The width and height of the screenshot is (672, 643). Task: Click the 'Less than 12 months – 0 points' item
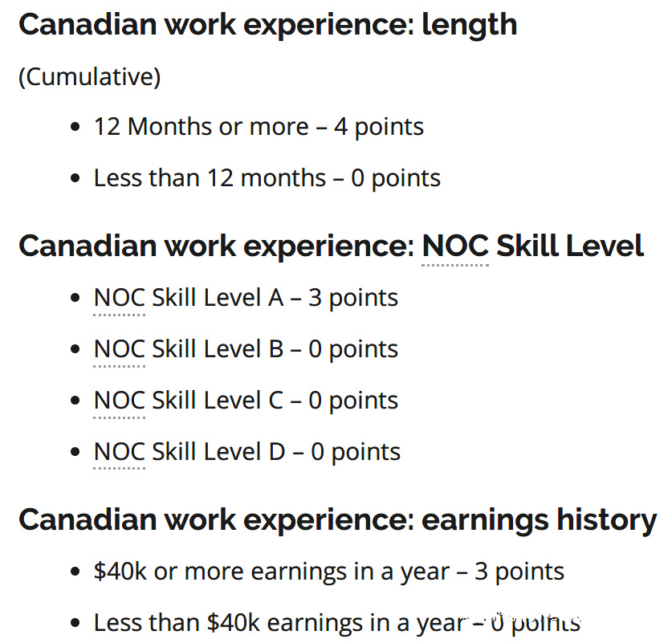point(267,179)
